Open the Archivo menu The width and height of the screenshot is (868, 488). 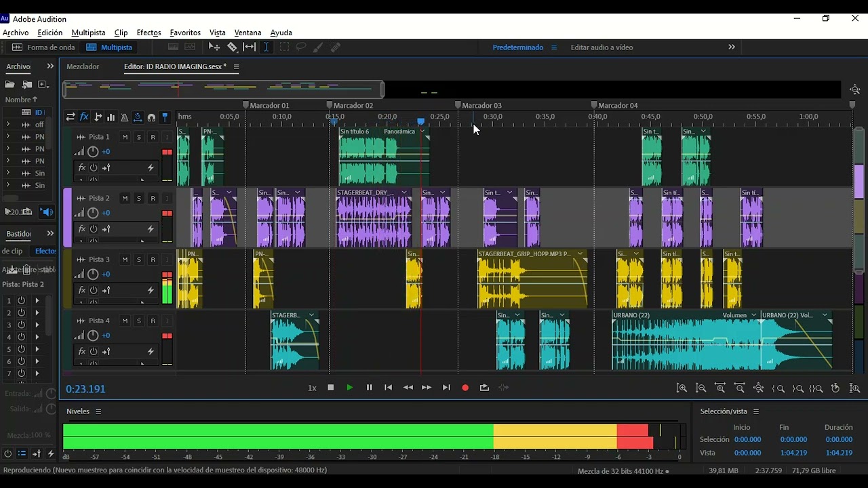pos(16,33)
